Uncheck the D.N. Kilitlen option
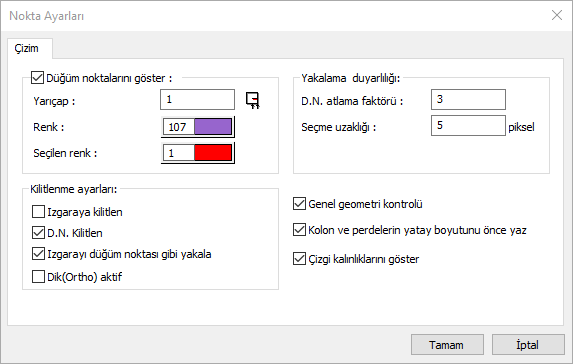The image size is (573, 364). point(38,233)
